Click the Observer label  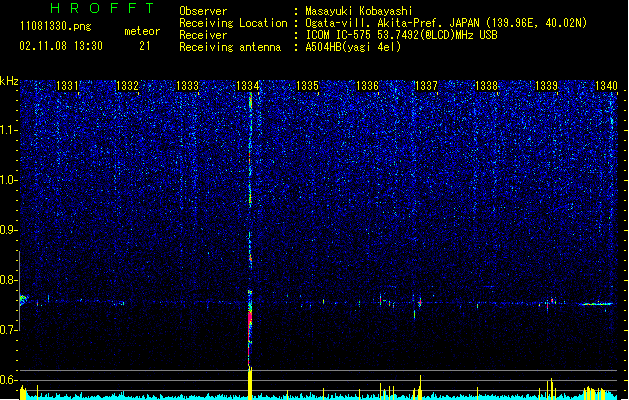[203, 11]
